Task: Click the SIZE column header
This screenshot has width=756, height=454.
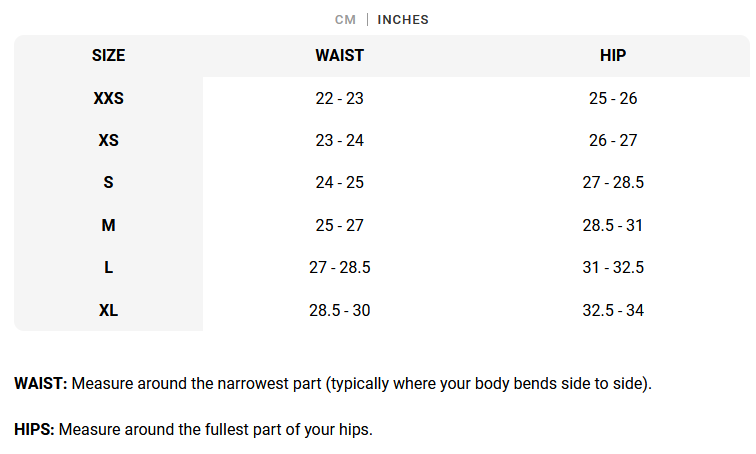Action: click(x=108, y=56)
